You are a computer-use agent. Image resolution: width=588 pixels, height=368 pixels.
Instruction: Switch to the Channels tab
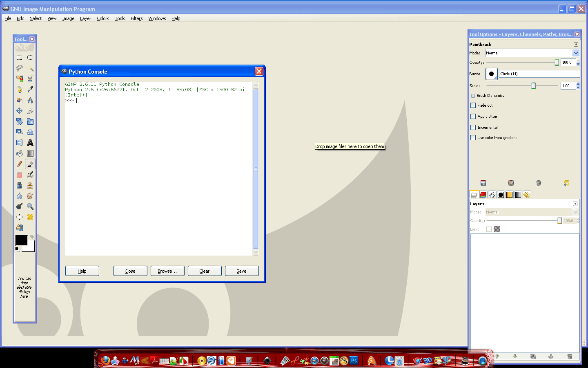coord(483,195)
